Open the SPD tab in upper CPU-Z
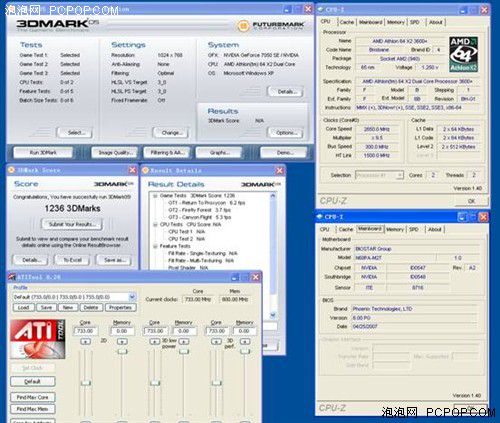The height and width of the screenshot is (423, 500). [414, 22]
